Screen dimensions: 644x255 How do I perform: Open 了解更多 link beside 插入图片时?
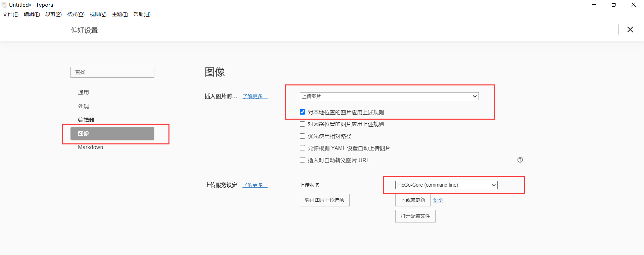tap(255, 96)
